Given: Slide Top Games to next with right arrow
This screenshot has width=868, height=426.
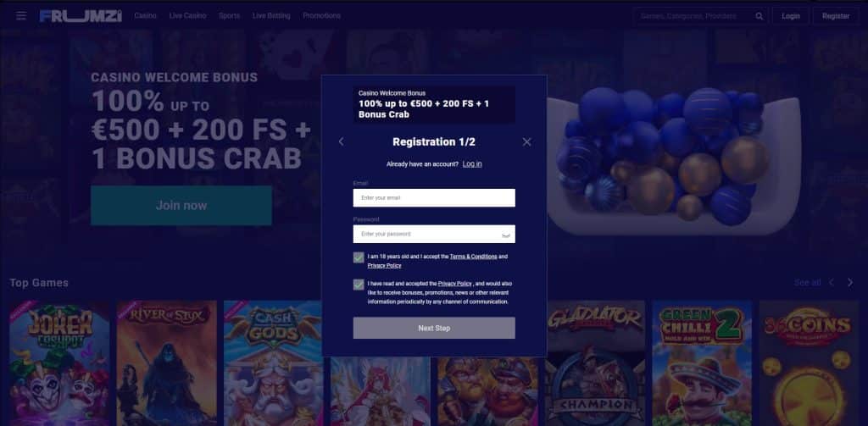Looking at the screenshot, I should 850,283.
